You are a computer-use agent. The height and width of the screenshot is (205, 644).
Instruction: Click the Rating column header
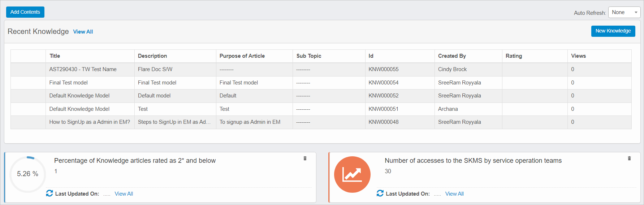coord(514,56)
